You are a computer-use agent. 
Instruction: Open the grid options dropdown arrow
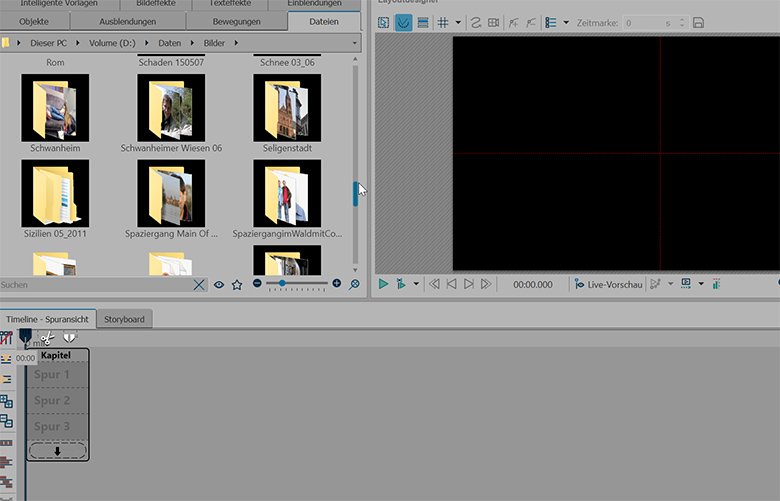[x=458, y=22]
